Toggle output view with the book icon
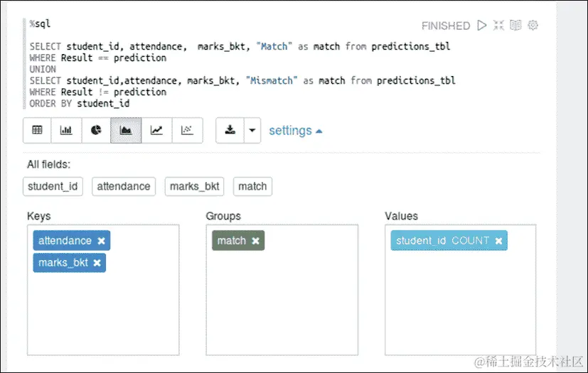This screenshot has height=373, width=588. pyautogui.click(x=515, y=26)
